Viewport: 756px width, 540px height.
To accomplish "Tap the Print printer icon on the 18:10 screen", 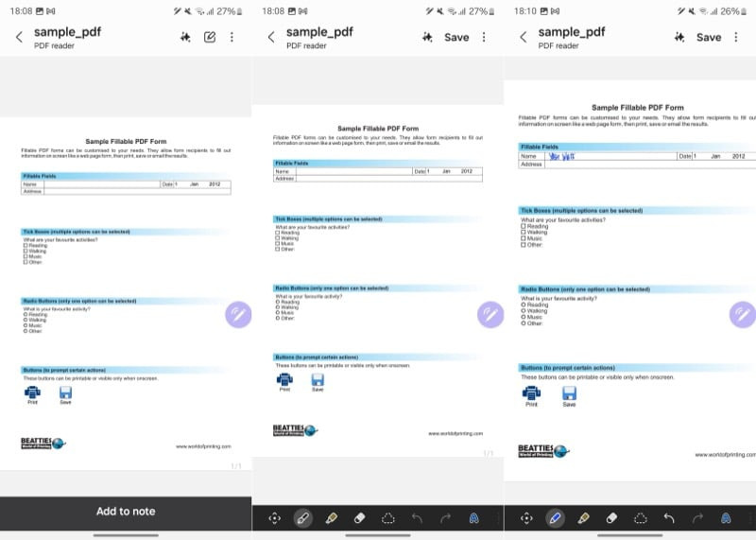I will tap(531, 395).
